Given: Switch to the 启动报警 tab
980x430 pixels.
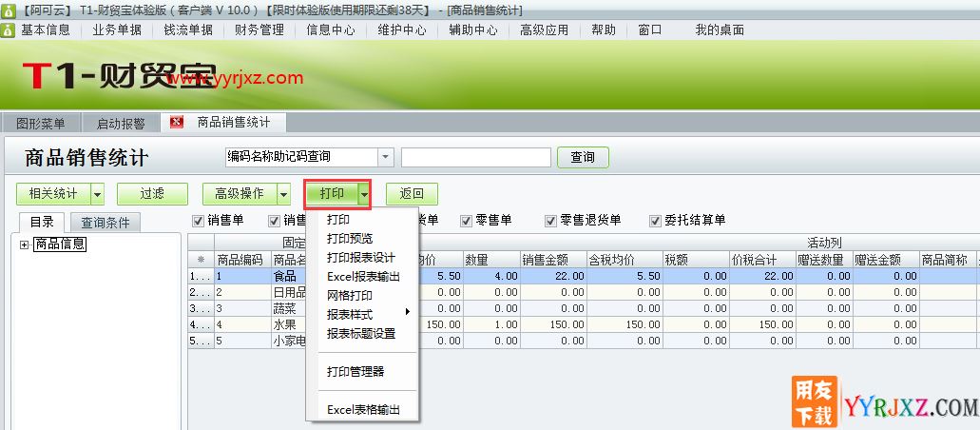Looking at the screenshot, I should 120,124.
